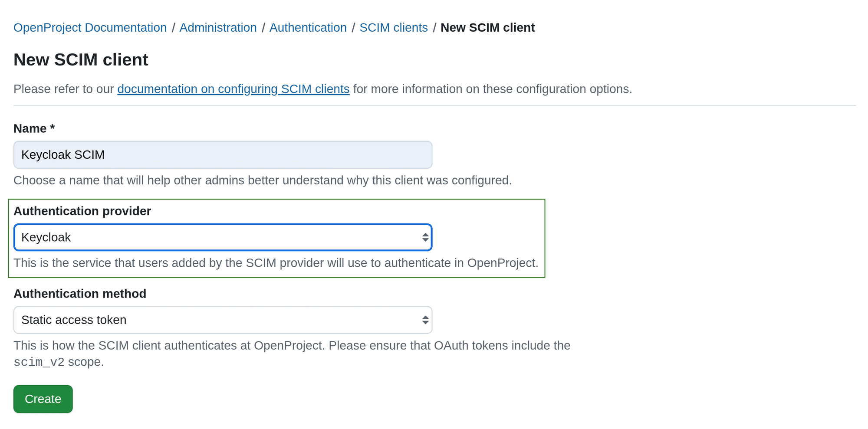The image size is (868, 429).
Task: Select the Keycloak SCIM text in Name
Action: (63, 154)
